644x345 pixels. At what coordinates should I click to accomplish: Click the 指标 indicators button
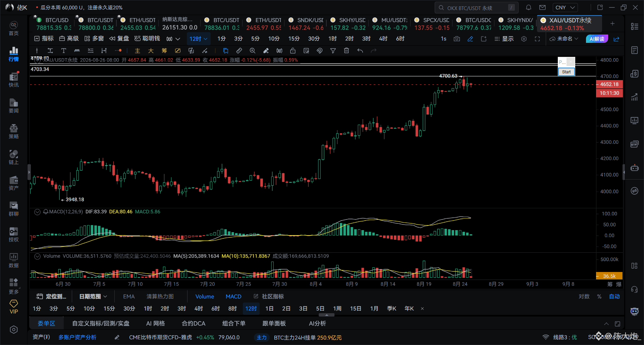[44, 39]
